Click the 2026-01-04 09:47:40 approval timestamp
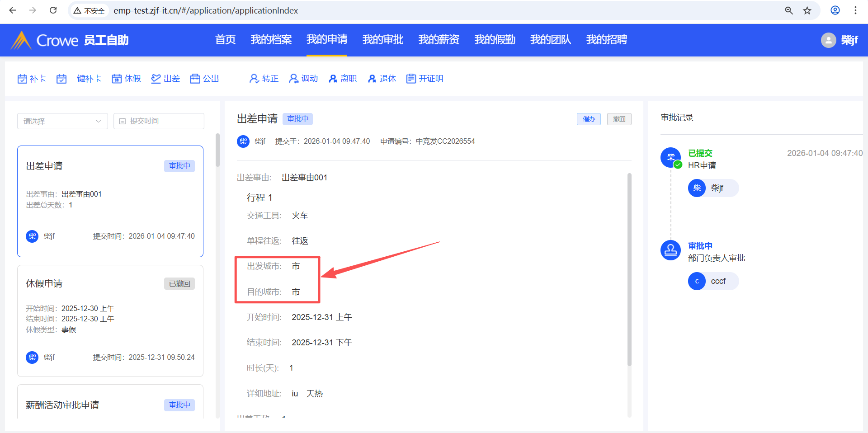 point(825,153)
